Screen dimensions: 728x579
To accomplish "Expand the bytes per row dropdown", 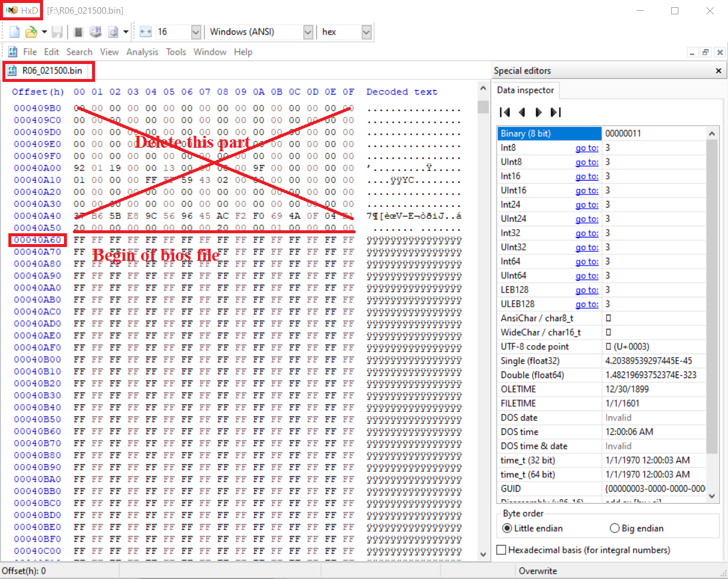I will 196,32.
